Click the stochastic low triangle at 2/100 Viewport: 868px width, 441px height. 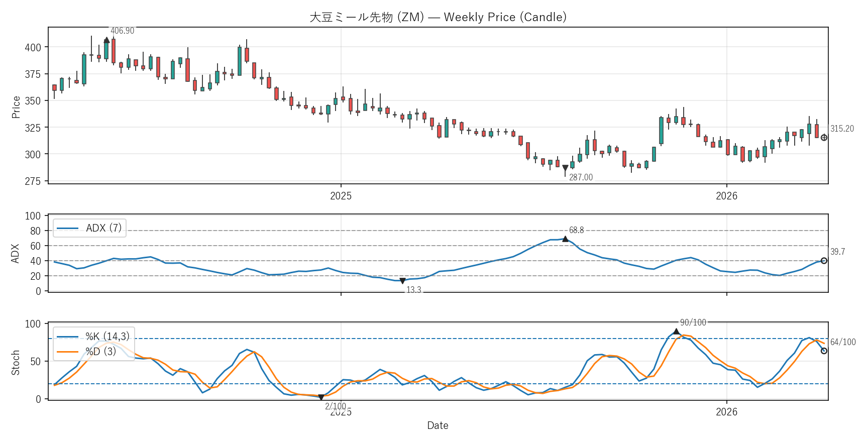pos(321,397)
